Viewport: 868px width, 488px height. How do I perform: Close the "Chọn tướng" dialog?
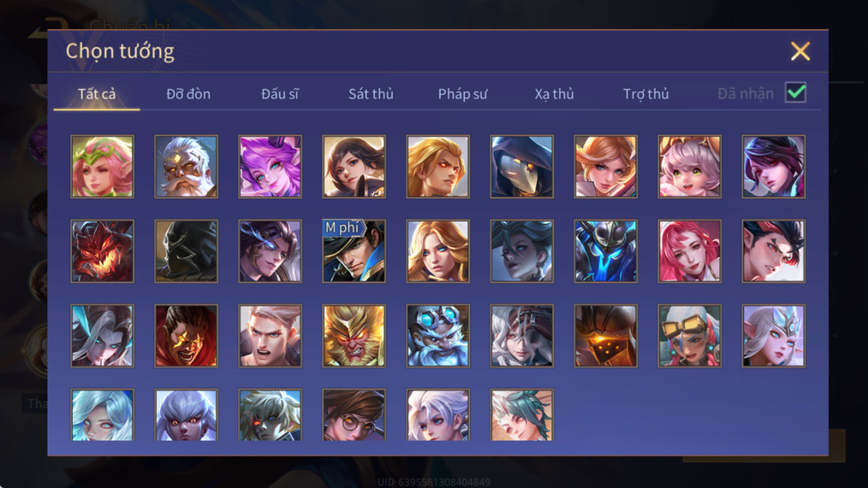pyautogui.click(x=800, y=51)
